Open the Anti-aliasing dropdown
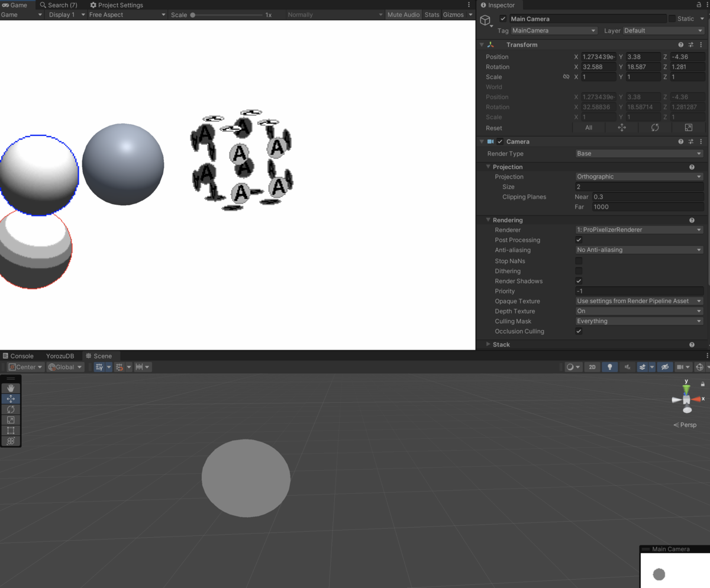Viewport: 710px width, 588px height. 639,250
